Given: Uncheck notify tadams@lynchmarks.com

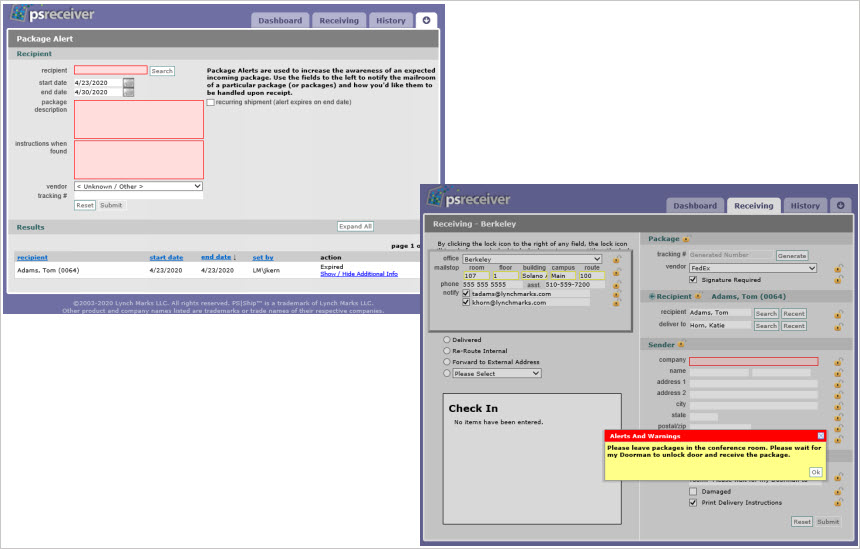Looking at the screenshot, I should click(x=466, y=293).
